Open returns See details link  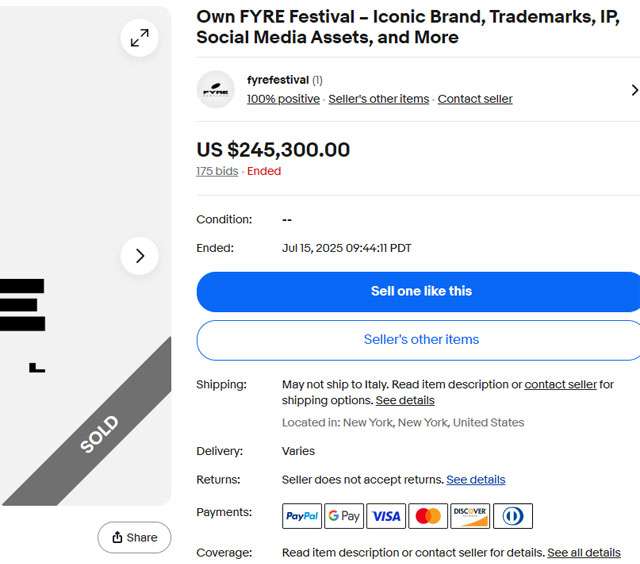(476, 479)
